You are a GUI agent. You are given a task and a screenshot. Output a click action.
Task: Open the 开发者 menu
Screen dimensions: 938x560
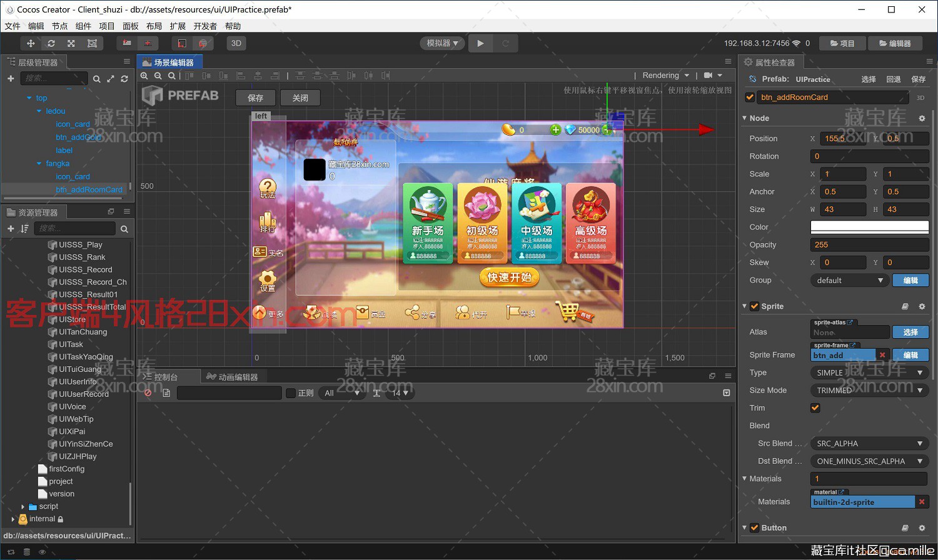tap(205, 26)
